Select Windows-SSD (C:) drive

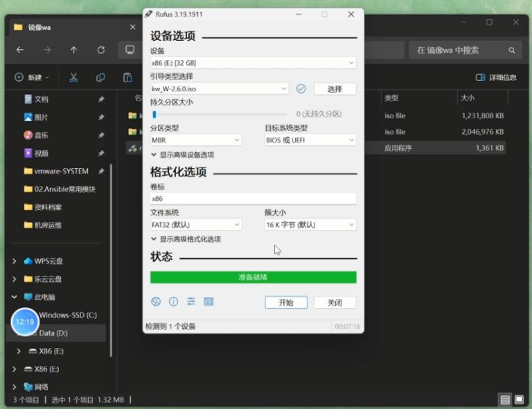(68, 315)
